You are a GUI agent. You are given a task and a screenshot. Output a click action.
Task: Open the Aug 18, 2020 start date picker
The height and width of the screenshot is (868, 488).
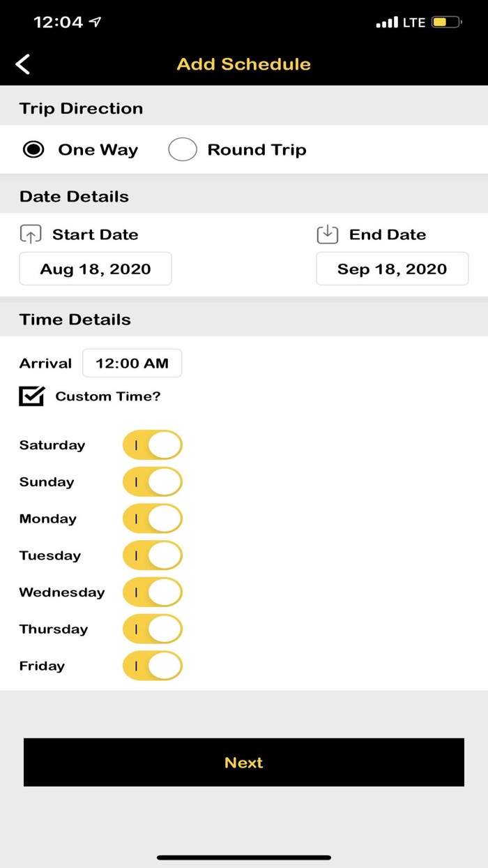coord(96,269)
